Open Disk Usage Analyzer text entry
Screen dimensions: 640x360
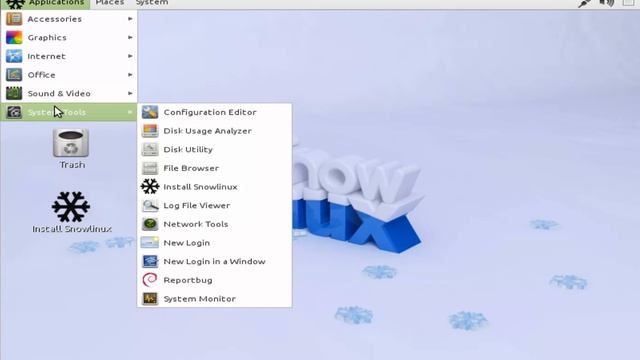(207, 131)
